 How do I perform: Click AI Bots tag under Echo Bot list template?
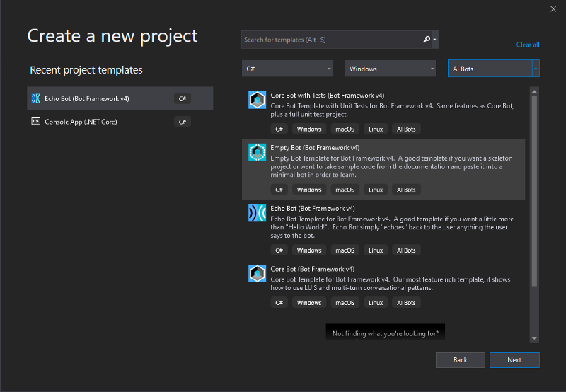tap(406, 250)
